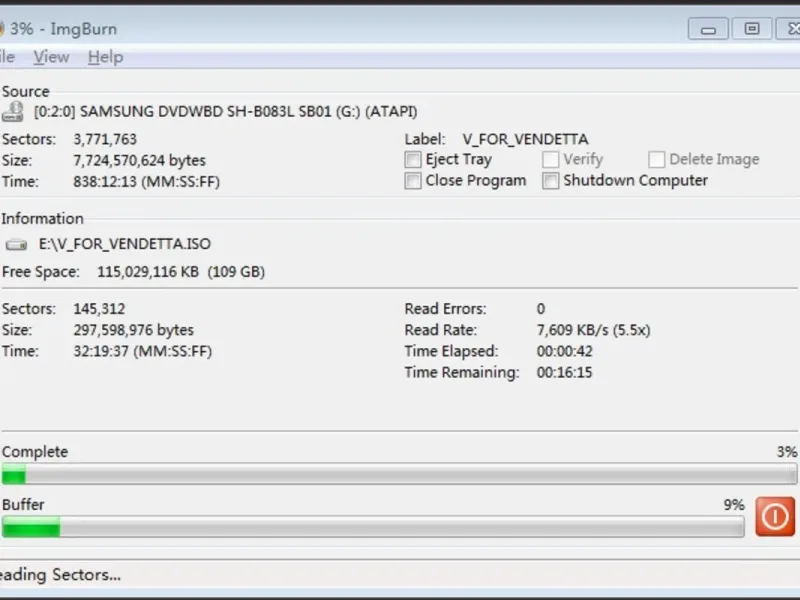Maximize the ImgBurn window
Viewport: 800px width, 600px height.
point(752,29)
